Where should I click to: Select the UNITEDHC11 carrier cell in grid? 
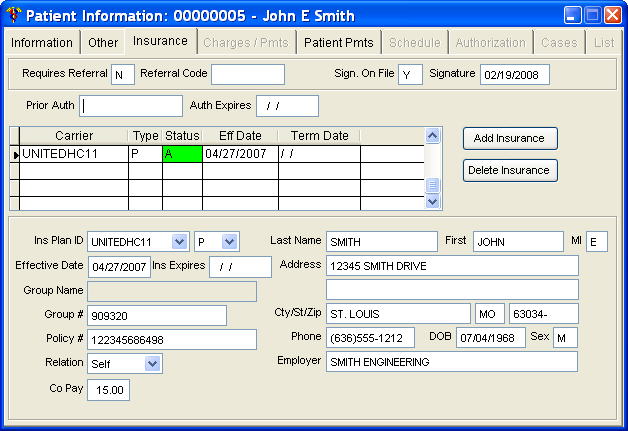74,154
